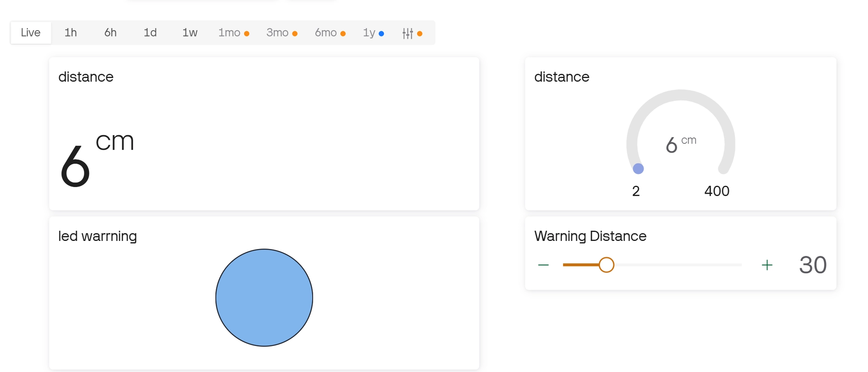Click the blue led warrning indicator circle
The height and width of the screenshot is (372, 868).
tap(264, 298)
